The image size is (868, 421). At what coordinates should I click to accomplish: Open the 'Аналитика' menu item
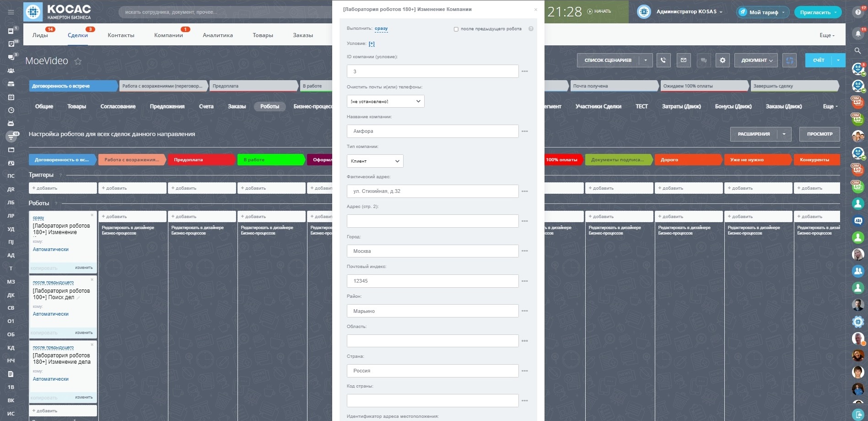click(218, 35)
